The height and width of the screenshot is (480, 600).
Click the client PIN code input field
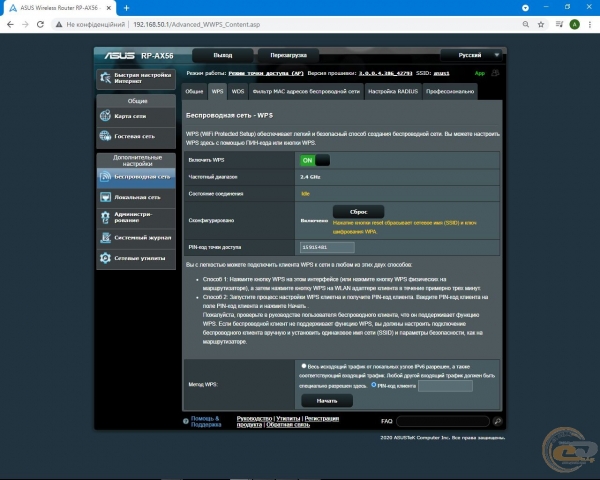click(445, 386)
